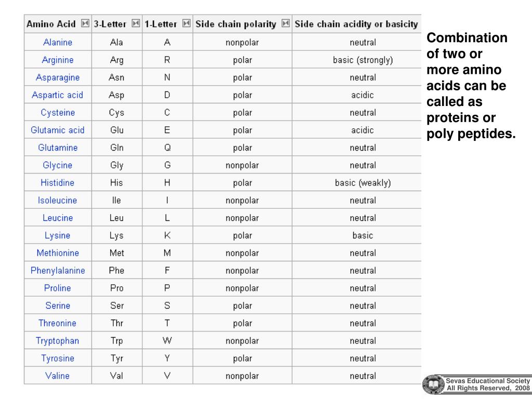Follow the Aspartic acid link

point(57,95)
